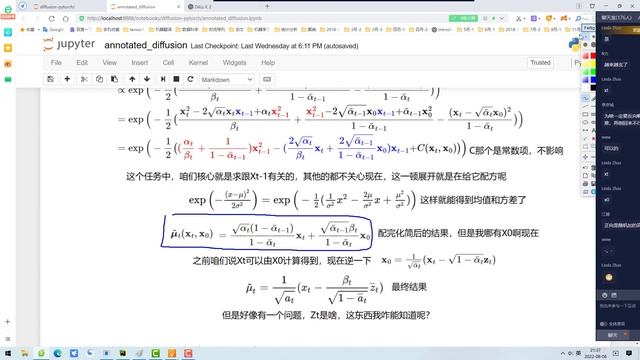Open the Help menu
This screenshot has height=360, width=640.
click(x=268, y=62)
